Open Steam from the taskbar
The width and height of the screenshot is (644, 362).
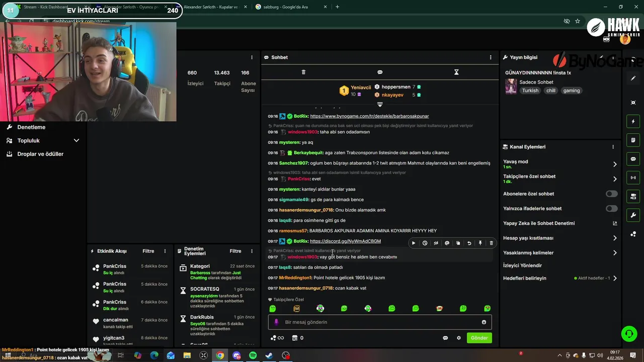click(270, 355)
